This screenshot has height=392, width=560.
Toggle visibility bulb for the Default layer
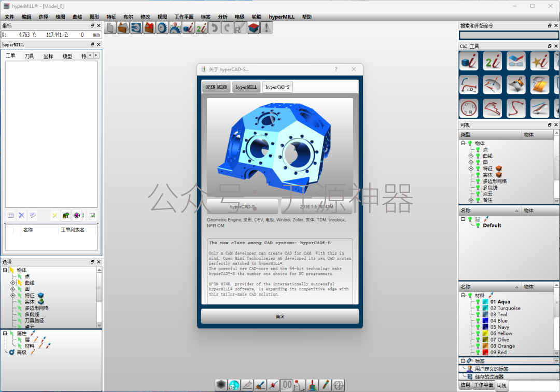[478, 225]
